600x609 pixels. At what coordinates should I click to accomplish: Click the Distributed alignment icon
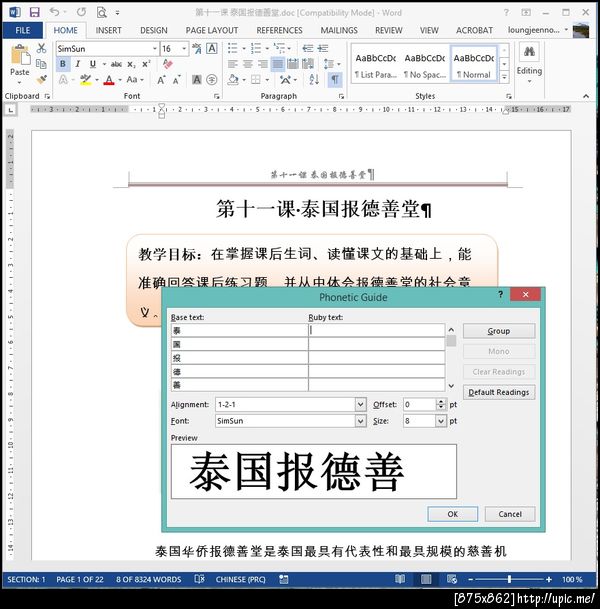(x=293, y=64)
